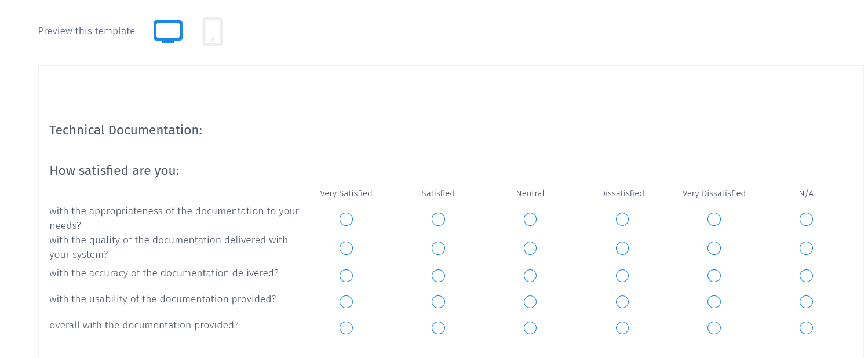Select Neutral for documentation usability

click(530, 302)
